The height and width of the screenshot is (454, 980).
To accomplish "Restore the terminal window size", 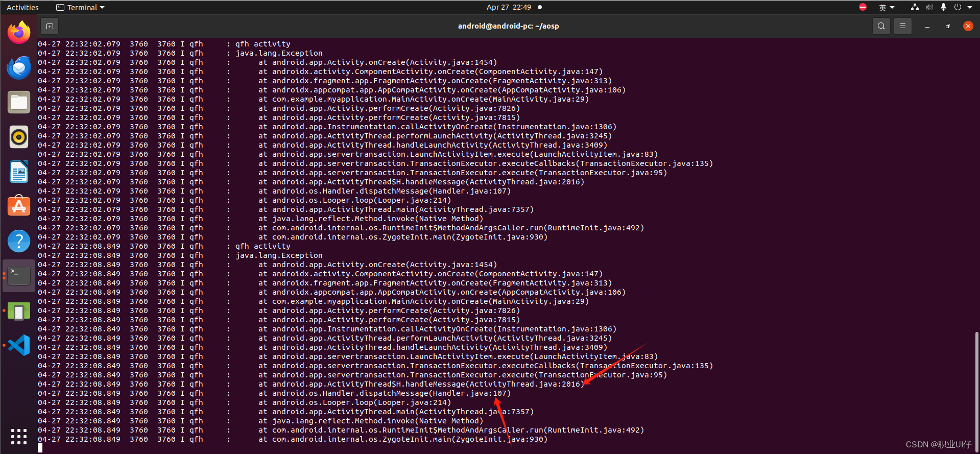I will point(947,26).
